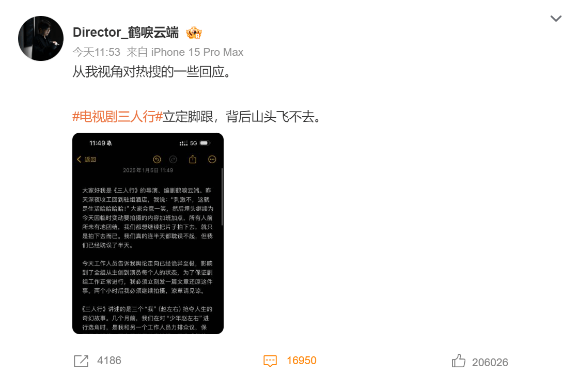The width and height of the screenshot is (578, 392).
Task: Click the repost share icon
Action: [x=81, y=361]
